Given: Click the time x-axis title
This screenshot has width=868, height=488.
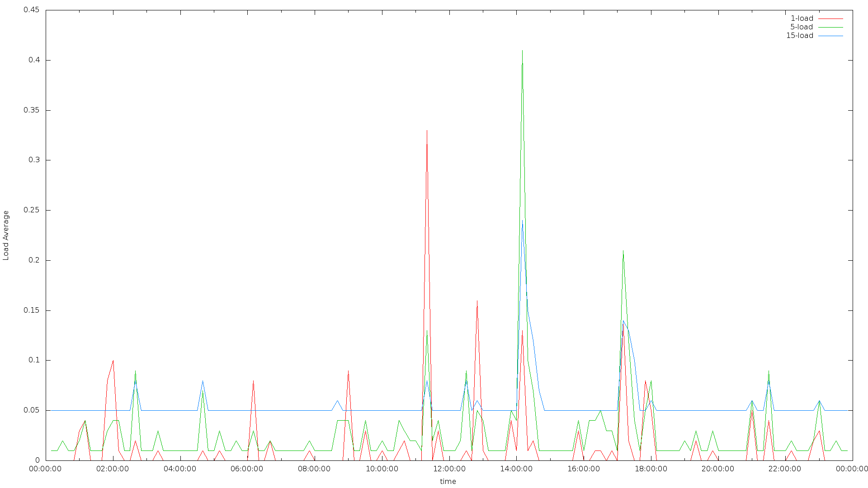Looking at the screenshot, I should 448,482.
